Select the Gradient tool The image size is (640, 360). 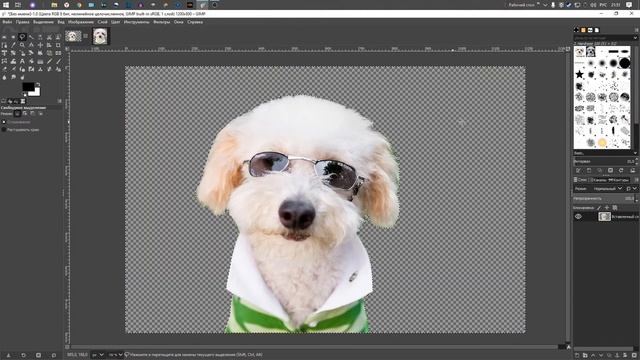[40, 61]
